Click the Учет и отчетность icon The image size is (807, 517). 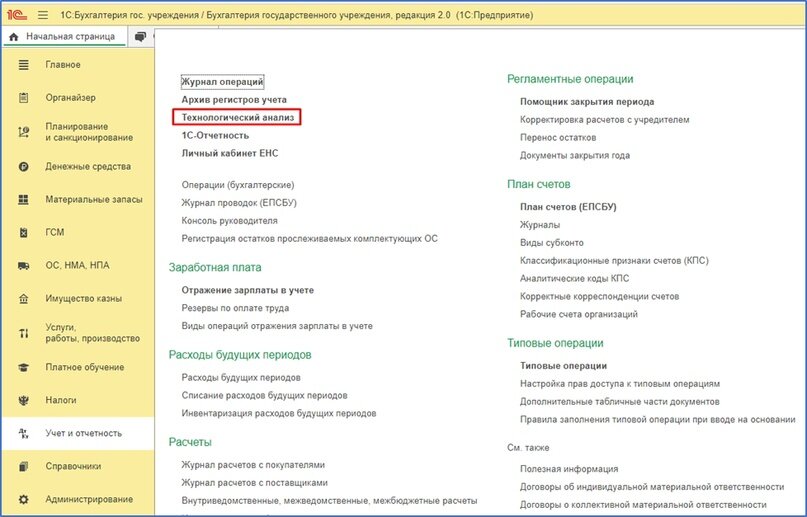[x=24, y=433]
